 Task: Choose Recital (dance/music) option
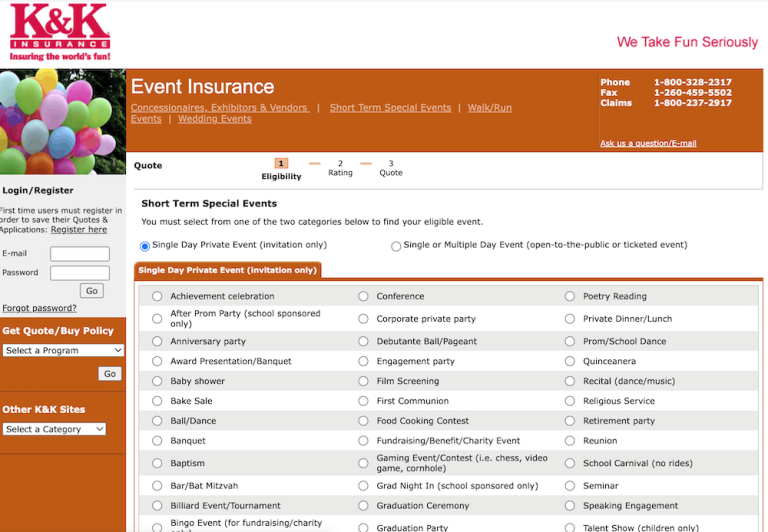(570, 381)
